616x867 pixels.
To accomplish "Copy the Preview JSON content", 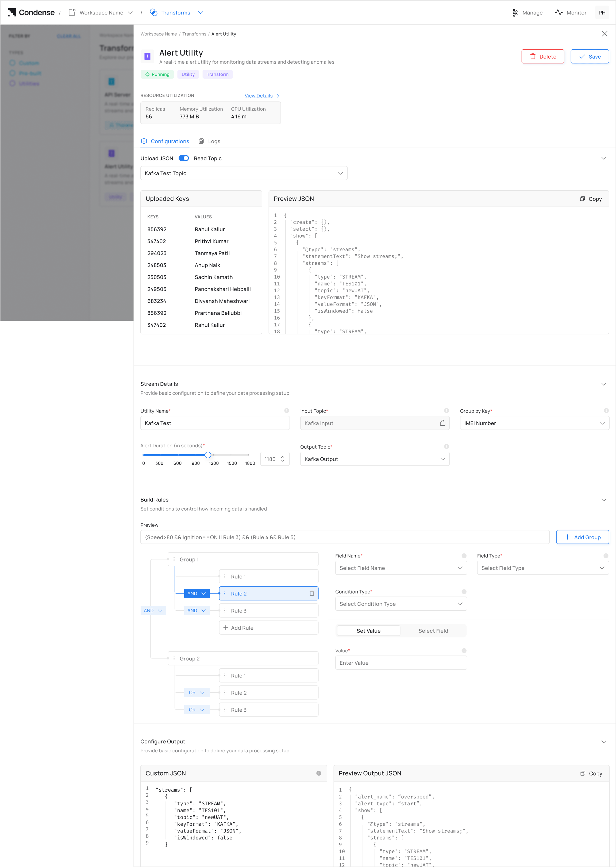I will [591, 199].
